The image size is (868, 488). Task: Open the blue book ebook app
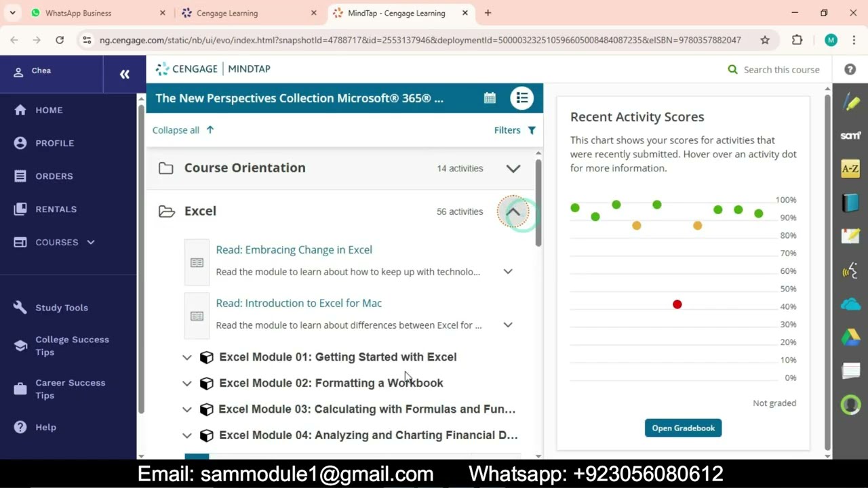click(850, 202)
